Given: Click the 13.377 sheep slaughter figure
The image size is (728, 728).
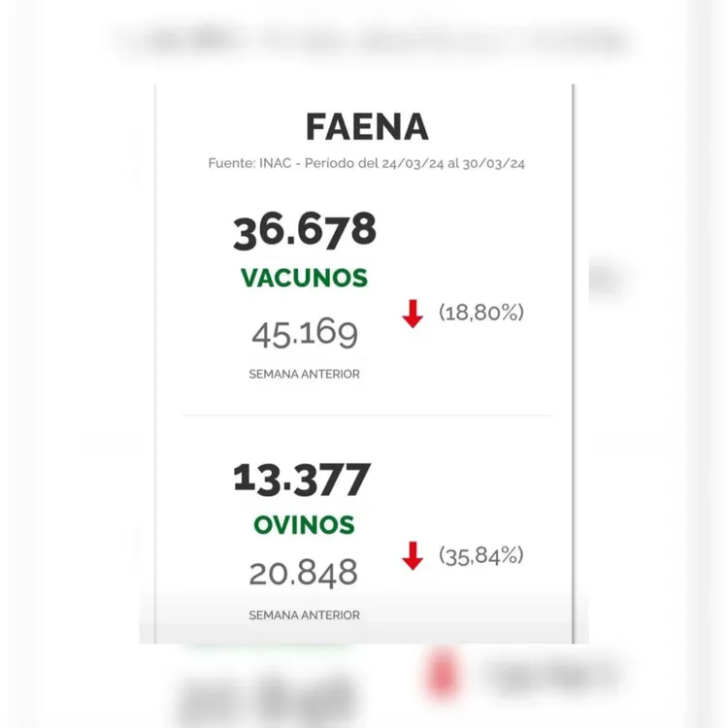Looking at the screenshot, I should [x=303, y=480].
